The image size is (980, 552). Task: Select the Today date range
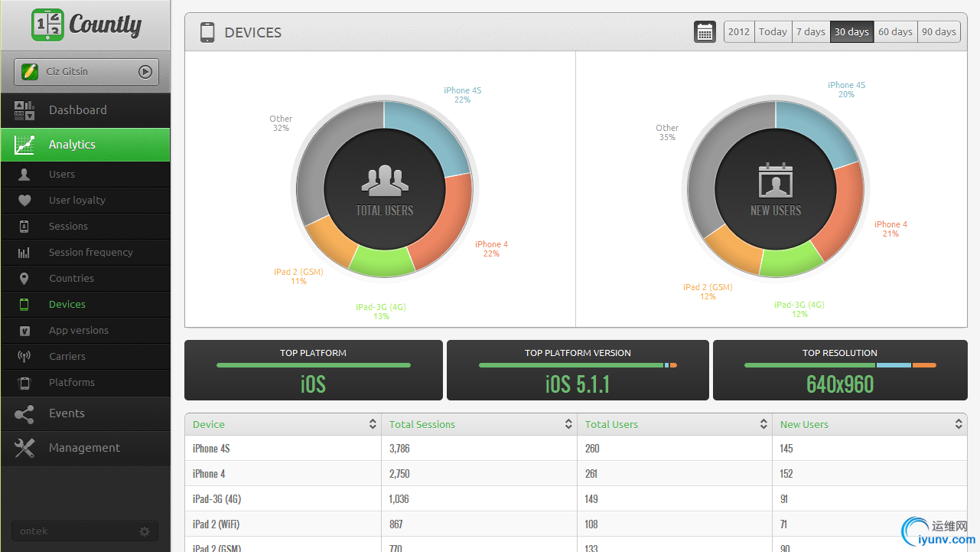773,32
